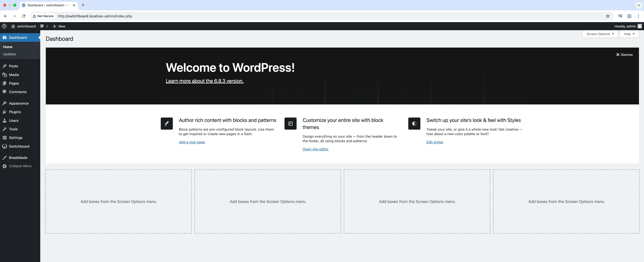Image resolution: width=644 pixels, height=262 pixels.
Task: Select Plugins in the sidebar
Action: (x=15, y=112)
